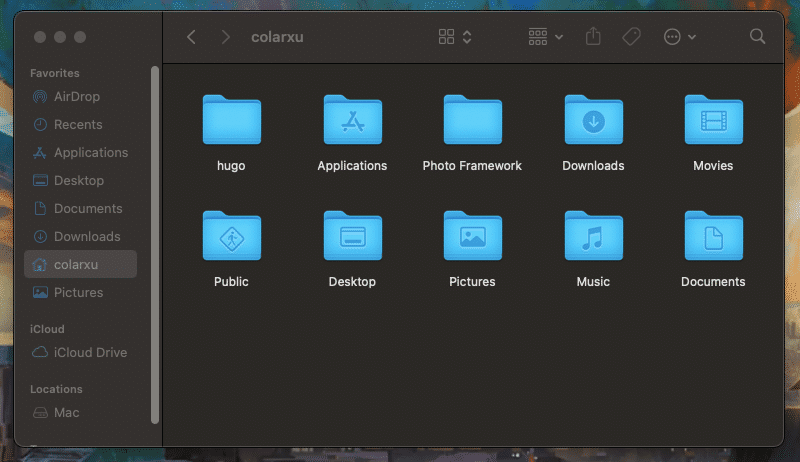This screenshot has height=462, width=800.
Task: Click the iCloud section header
Action: click(x=47, y=329)
